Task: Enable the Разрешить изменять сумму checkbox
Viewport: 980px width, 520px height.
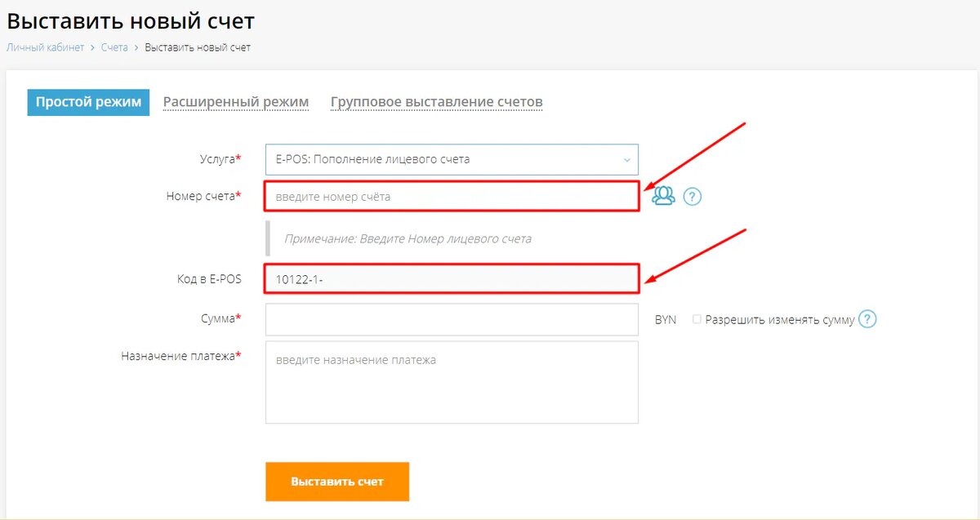Action: (696, 319)
